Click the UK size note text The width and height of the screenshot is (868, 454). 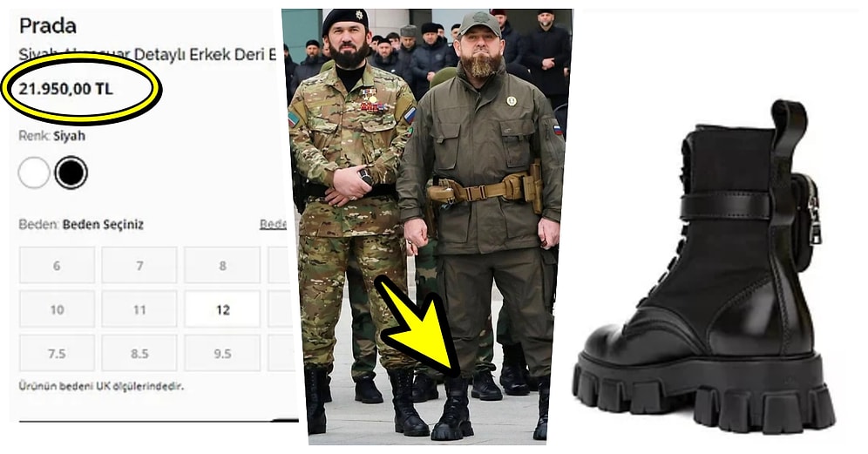(x=101, y=385)
